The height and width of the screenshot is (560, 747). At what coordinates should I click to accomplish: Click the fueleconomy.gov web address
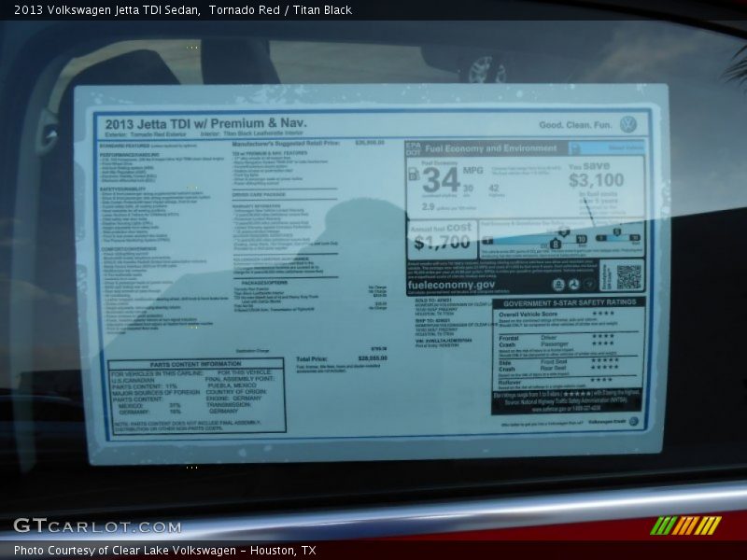coord(451,285)
